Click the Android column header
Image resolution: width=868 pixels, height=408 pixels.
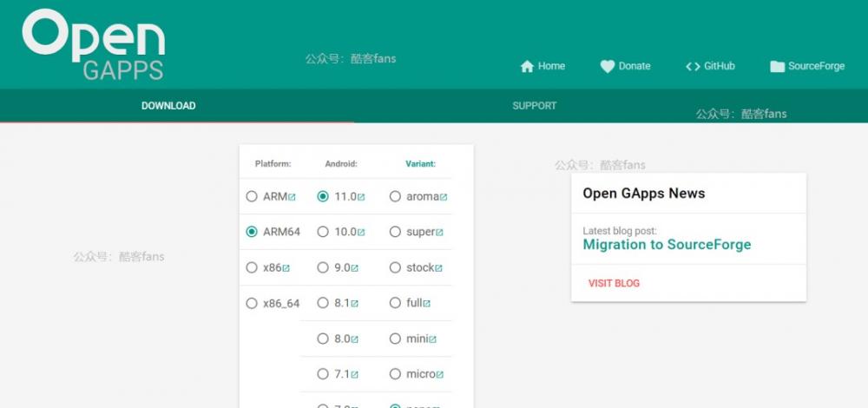click(341, 164)
